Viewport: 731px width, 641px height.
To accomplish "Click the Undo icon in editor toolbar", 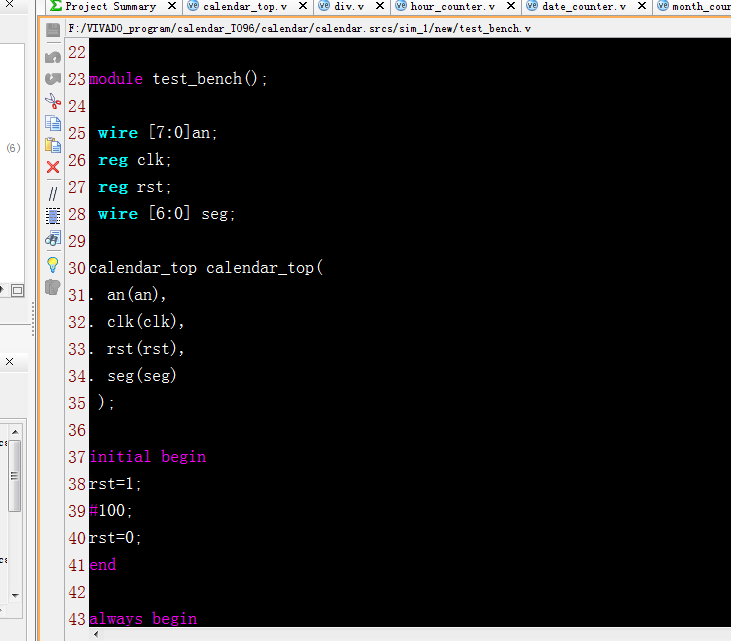I will tap(53, 57).
